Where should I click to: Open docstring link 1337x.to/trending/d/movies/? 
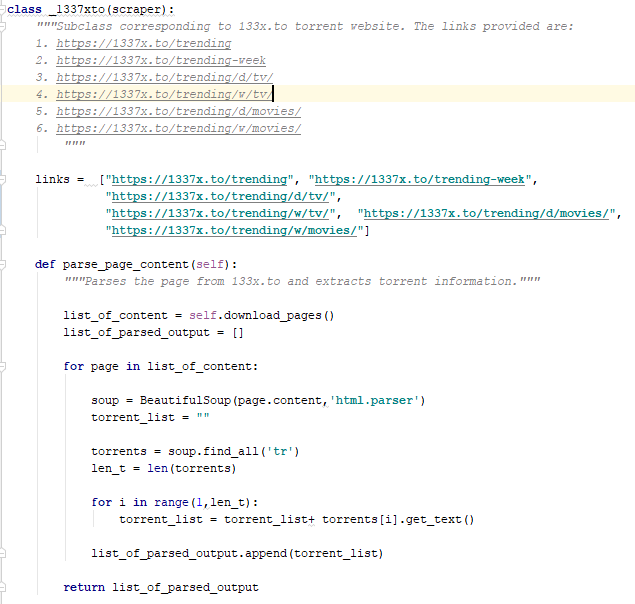179,111
